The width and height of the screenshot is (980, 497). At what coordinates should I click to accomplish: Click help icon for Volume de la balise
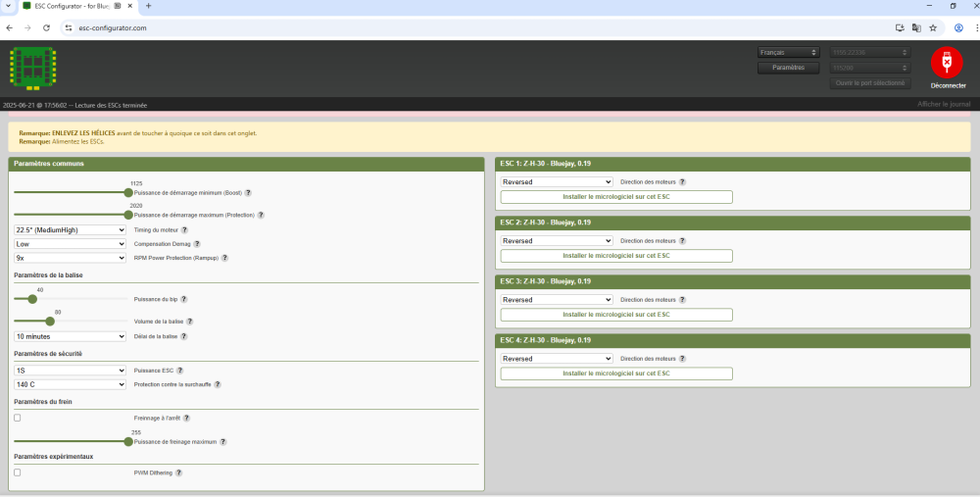(x=189, y=321)
